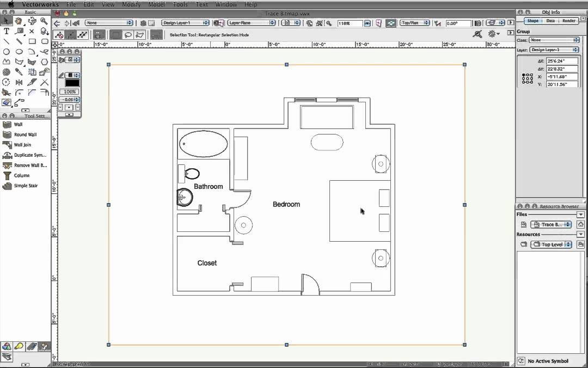Select the Text tool
This screenshot has height=368, width=588.
click(6, 31)
